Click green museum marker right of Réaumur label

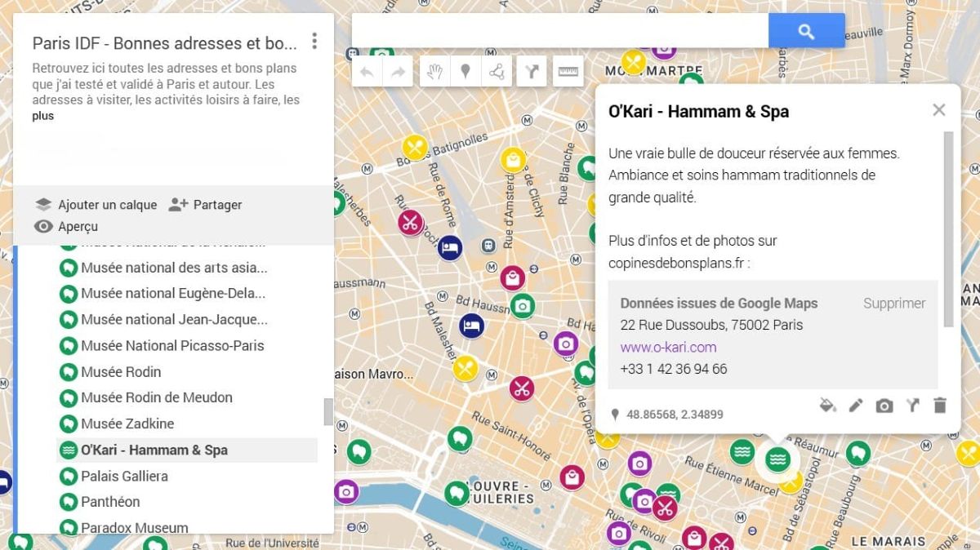coord(858,454)
